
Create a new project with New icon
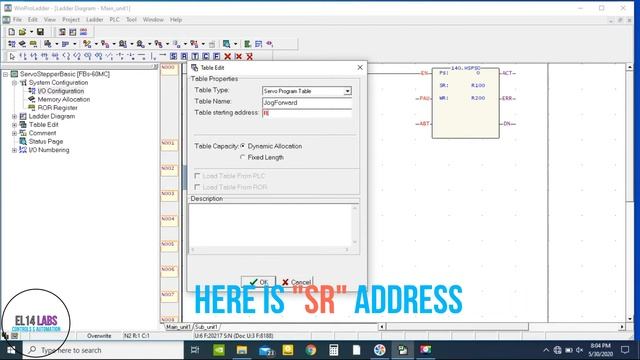11,32
